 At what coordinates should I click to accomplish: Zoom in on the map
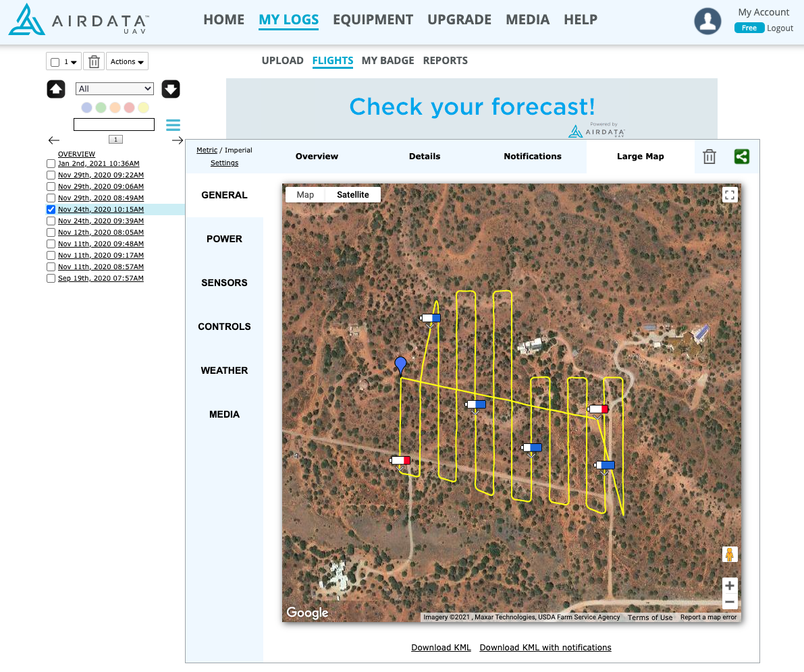(x=729, y=585)
